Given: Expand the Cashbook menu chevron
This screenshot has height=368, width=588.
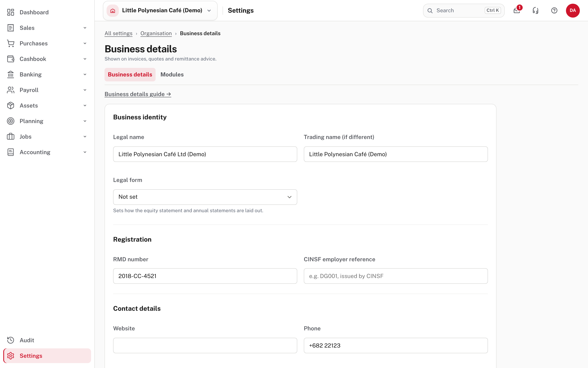Looking at the screenshot, I should point(85,59).
